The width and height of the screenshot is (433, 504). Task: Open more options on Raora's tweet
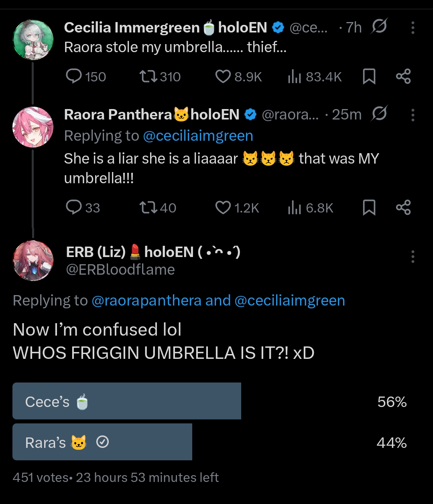[413, 115]
